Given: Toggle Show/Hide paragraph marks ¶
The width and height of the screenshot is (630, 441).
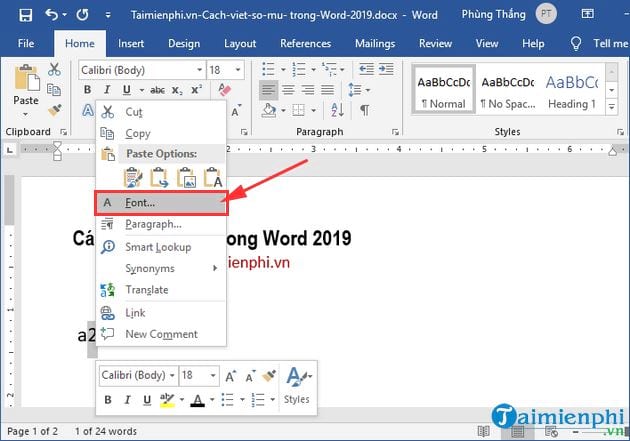Looking at the screenshot, I should (x=364, y=110).
